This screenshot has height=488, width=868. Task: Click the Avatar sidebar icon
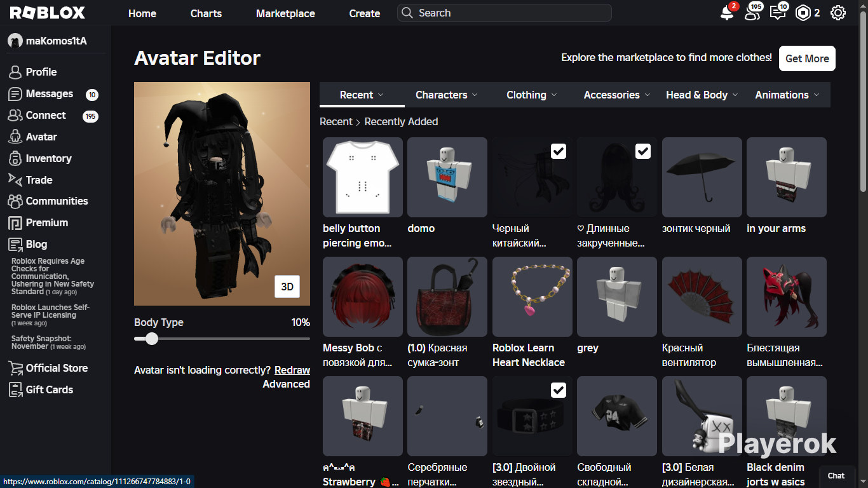point(15,137)
